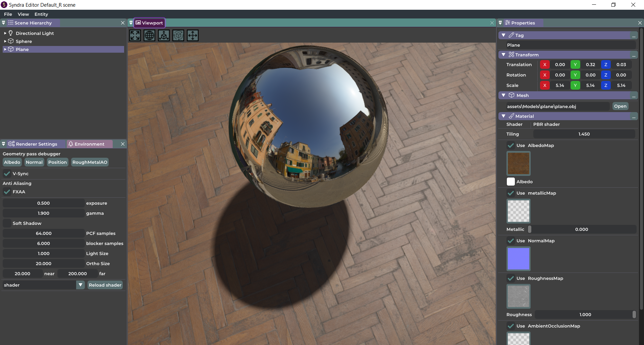The image size is (644, 345).
Task: Uncheck Use NormalMap
Action: point(511,241)
